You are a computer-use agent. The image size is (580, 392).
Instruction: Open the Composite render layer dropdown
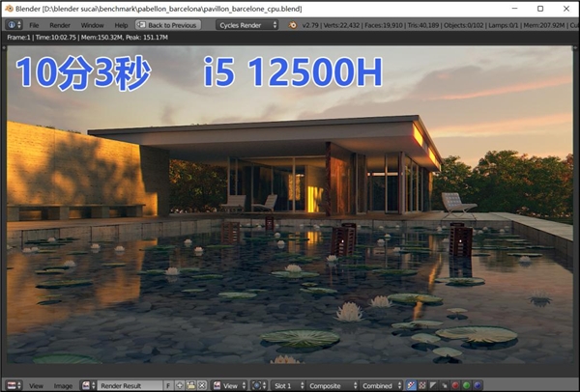tap(333, 385)
